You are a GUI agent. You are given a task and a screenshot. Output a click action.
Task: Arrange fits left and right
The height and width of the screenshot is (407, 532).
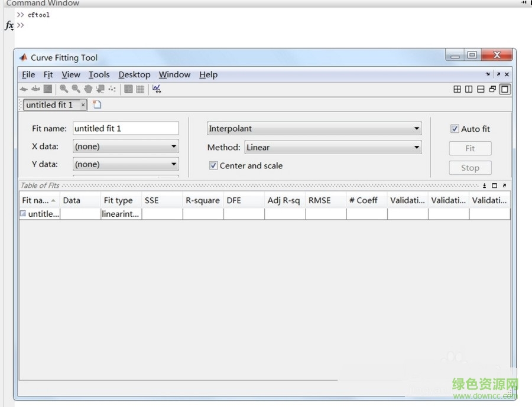pos(469,89)
